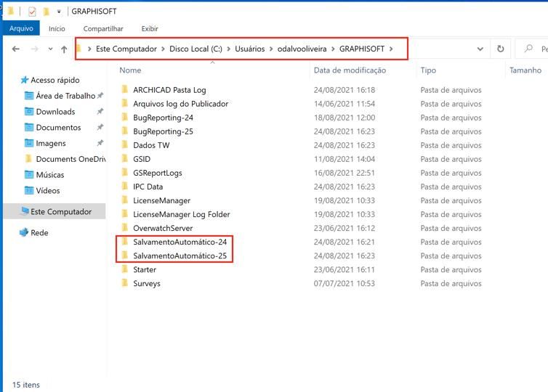Click pin icon next to Documentos
Screen dimensions: 548x392
tap(100, 127)
